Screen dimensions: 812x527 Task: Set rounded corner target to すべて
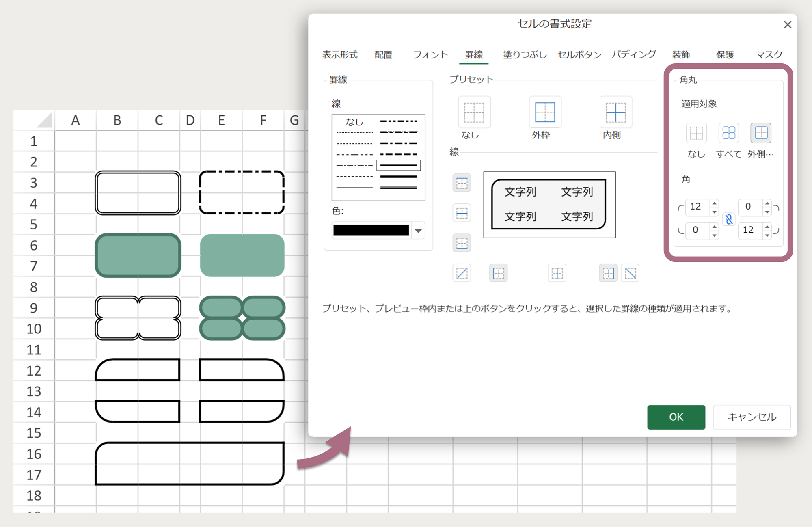[729, 133]
